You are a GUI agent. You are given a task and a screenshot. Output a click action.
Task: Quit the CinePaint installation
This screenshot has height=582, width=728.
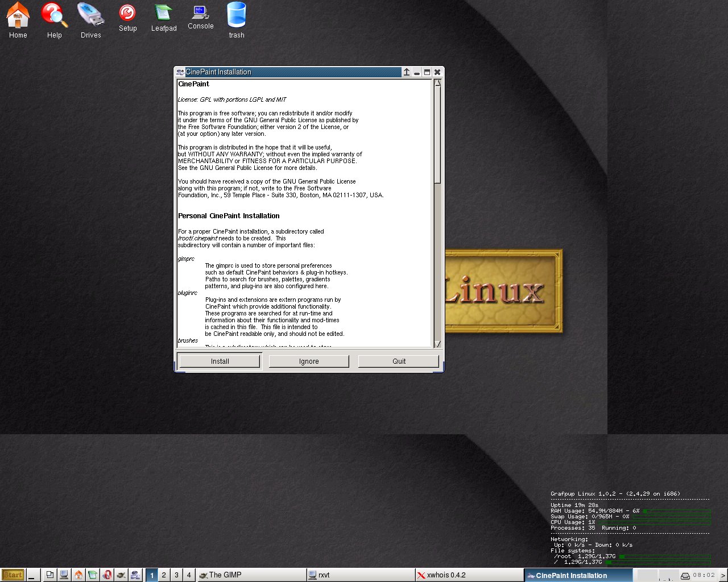tap(399, 361)
